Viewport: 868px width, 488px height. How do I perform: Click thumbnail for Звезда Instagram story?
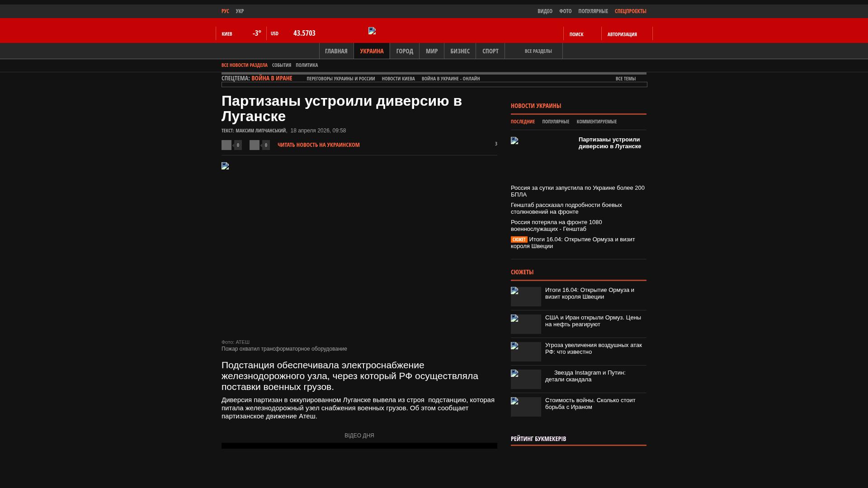[526, 379]
